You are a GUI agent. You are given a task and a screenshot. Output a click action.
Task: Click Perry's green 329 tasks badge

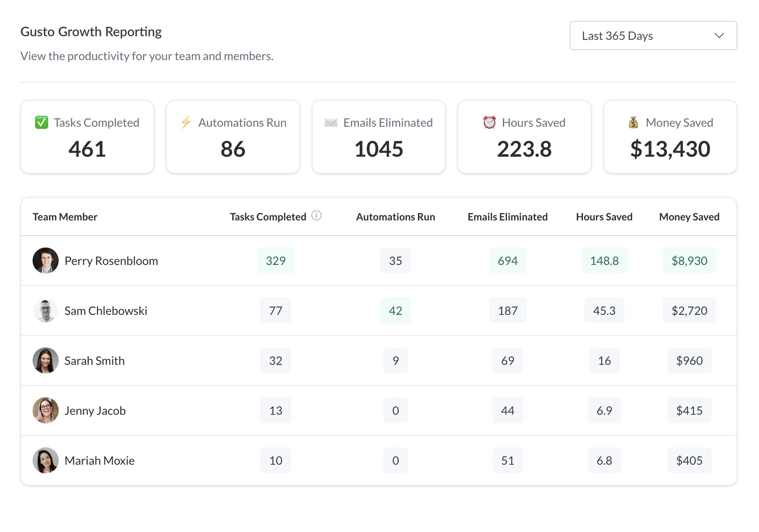pos(275,260)
